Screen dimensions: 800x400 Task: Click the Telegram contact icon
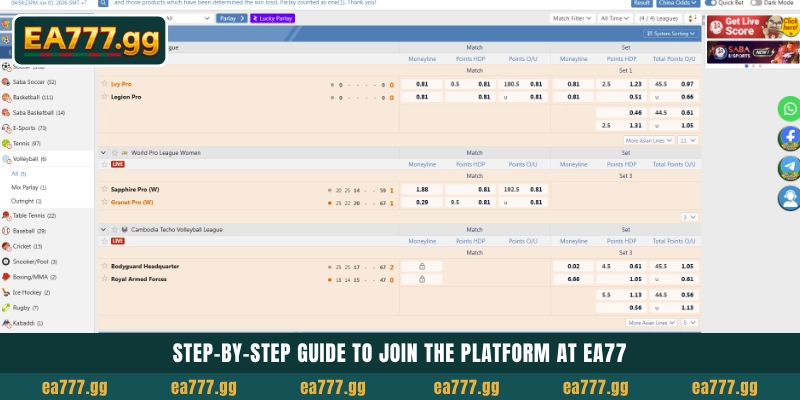(x=789, y=168)
